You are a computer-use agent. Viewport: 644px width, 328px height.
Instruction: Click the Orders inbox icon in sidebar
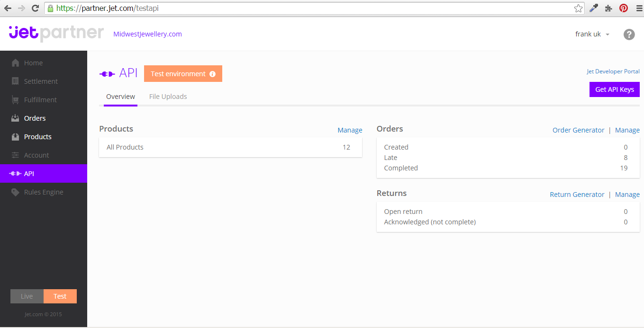pos(15,118)
